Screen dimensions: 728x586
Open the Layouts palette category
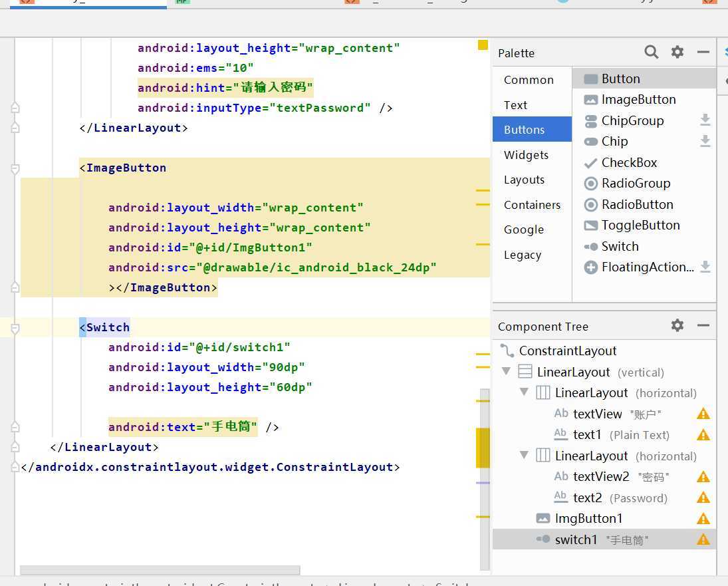[532, 180]
